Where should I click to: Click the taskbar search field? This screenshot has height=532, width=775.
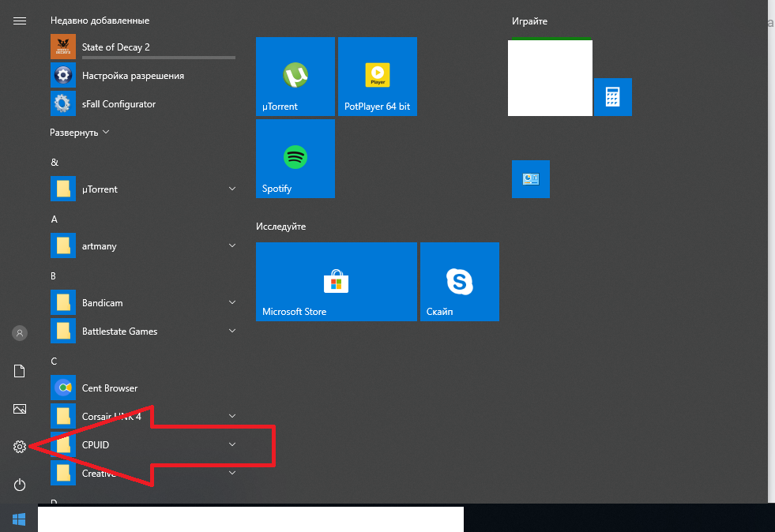click(x=250, y=519)
